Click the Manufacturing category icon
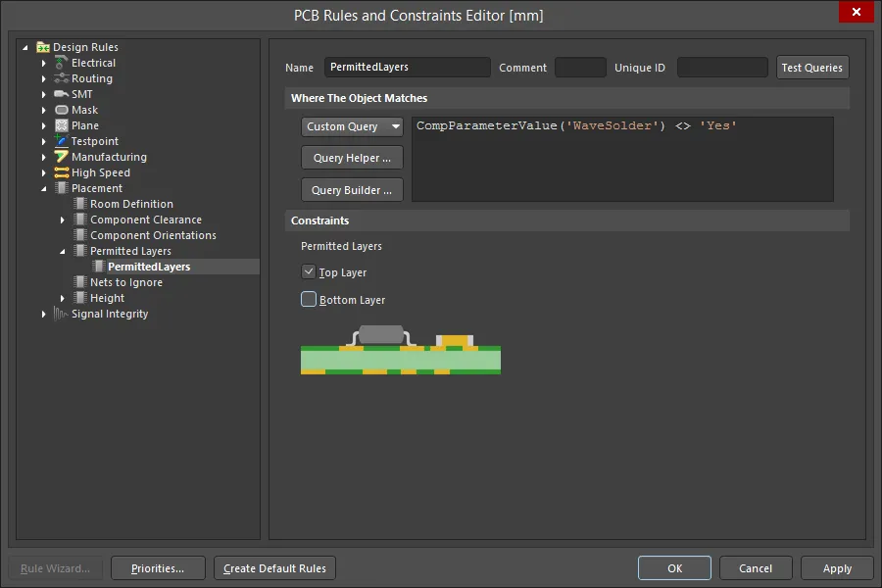Image resolution: width=882 pixels, height=588 pixels. click(62, 157)
